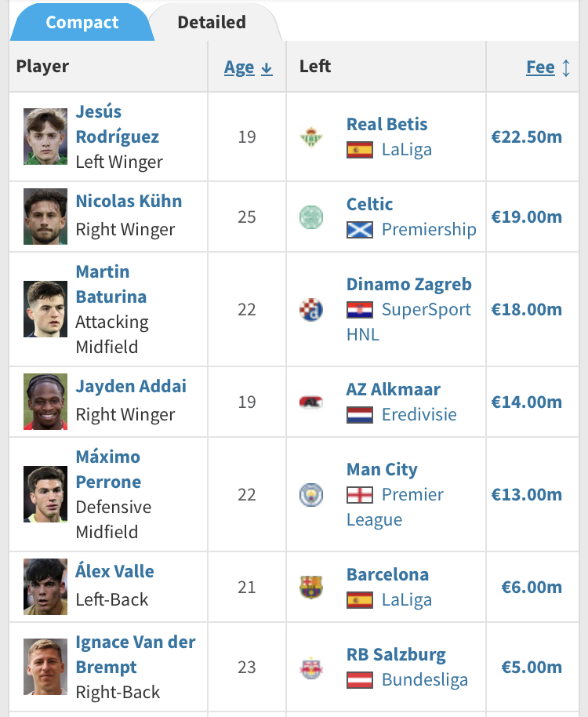
Task: Click the Barcelona club crest
Action: (x=311, y=587)
